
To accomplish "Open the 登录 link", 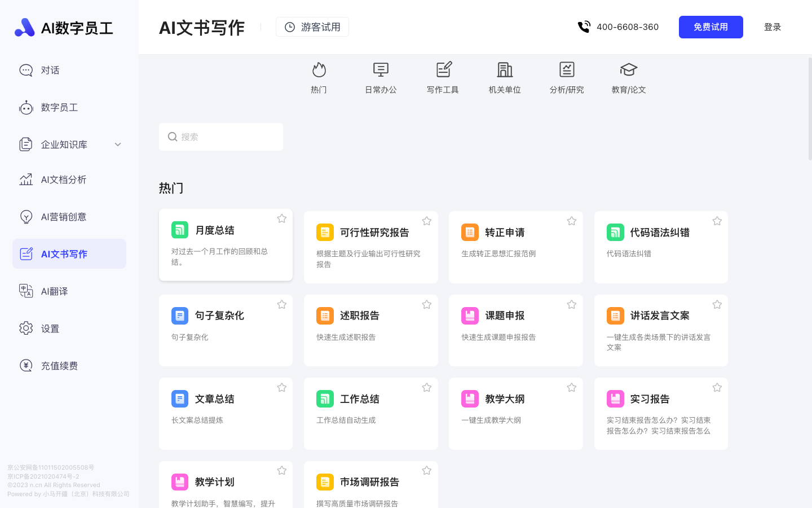I will [772, 27].
